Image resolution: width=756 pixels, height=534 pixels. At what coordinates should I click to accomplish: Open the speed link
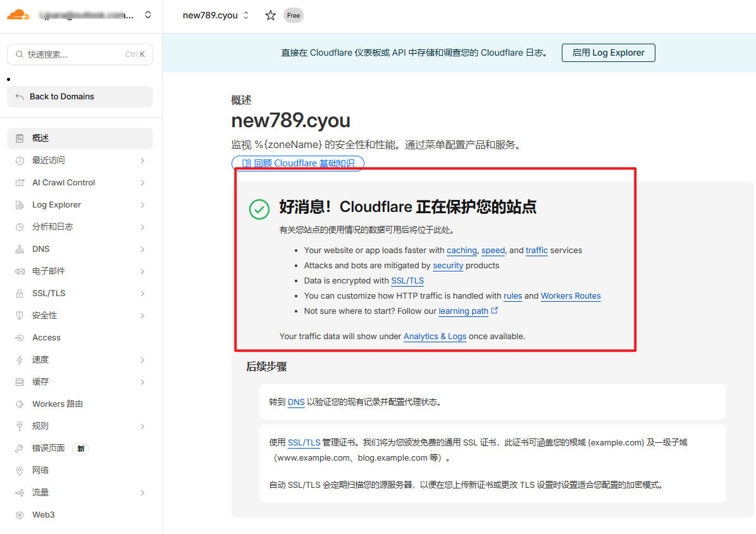(x=493, y=251)
